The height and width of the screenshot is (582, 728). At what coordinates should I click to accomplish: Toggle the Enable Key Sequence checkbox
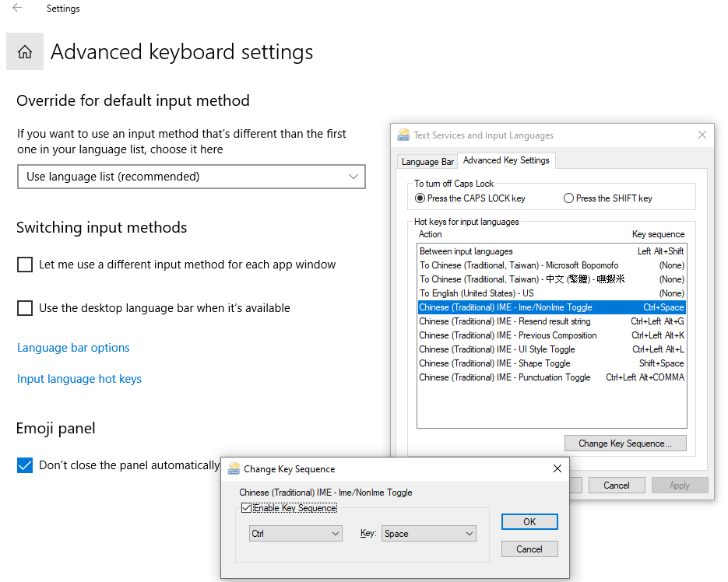(246, 508)
